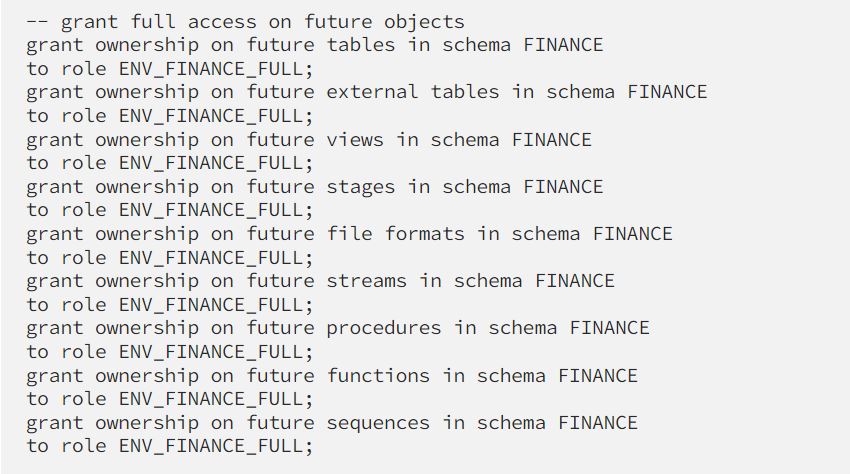Click the comment line about future objects
This screenshot has width=850, height=474.
(x=245, y=21)
